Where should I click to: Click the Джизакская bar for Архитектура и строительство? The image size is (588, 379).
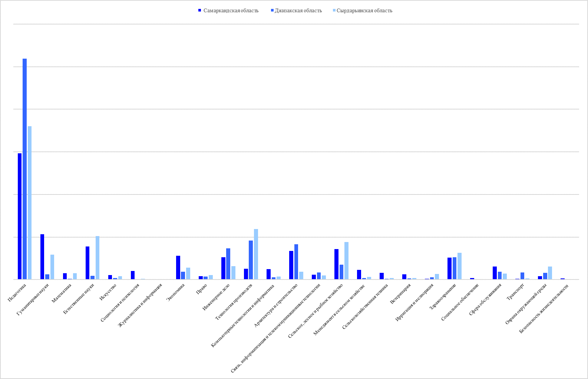tap(296, 262)
